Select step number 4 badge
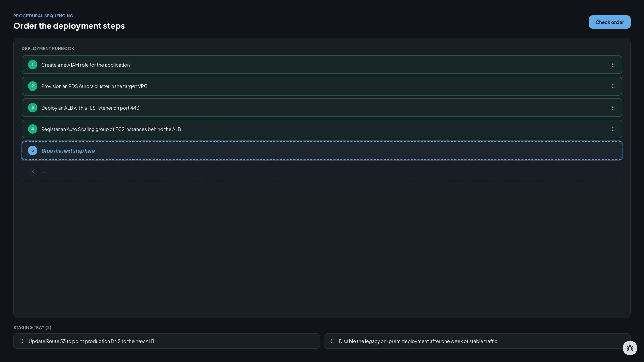Image resolution: width=644 pixels, height=362 pixels. 33,129
